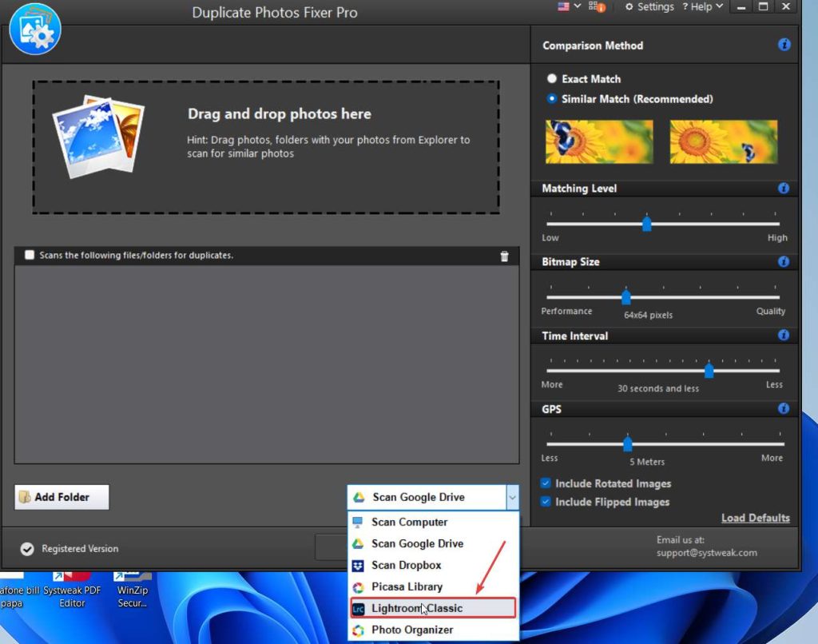Toggle Include Flipped Images checkbox
The height and width of the screenshot is (644, 818).
tap(546, 502)
